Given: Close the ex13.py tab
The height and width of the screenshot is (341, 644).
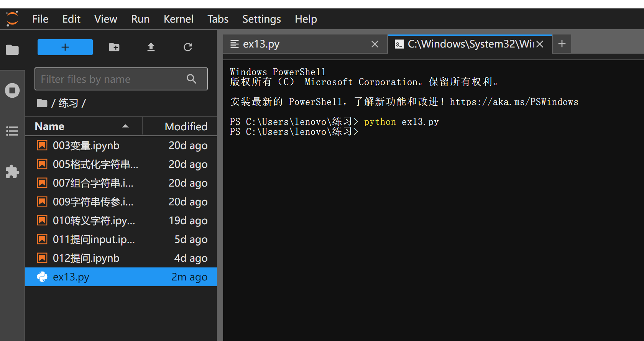Looking at the screenshot, I should (375, 44).
